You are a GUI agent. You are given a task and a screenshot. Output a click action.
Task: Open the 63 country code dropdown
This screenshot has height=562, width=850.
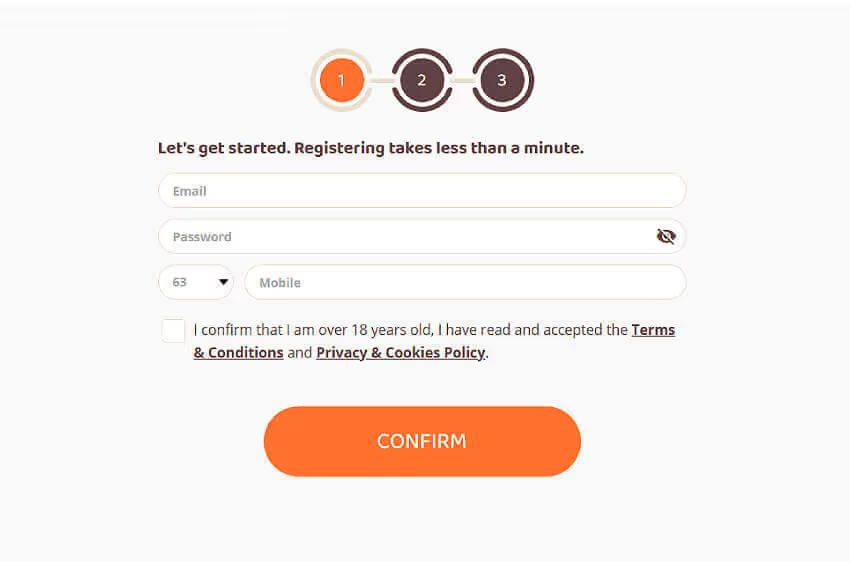195,283
